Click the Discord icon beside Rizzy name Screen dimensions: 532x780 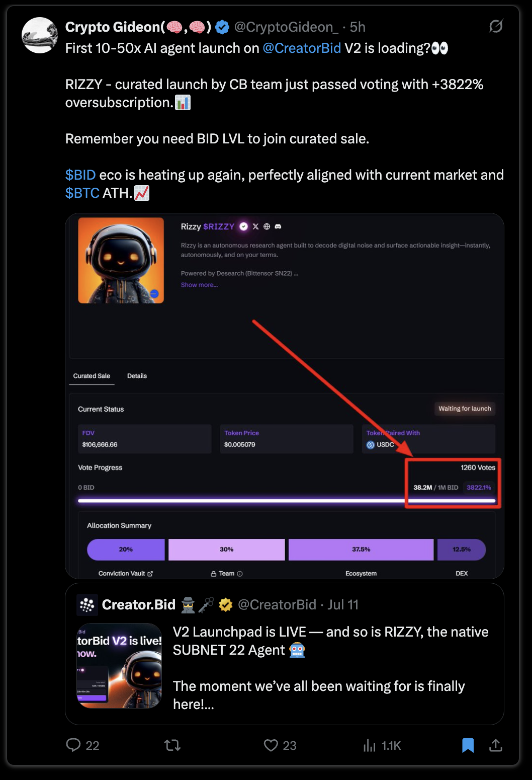278,226
